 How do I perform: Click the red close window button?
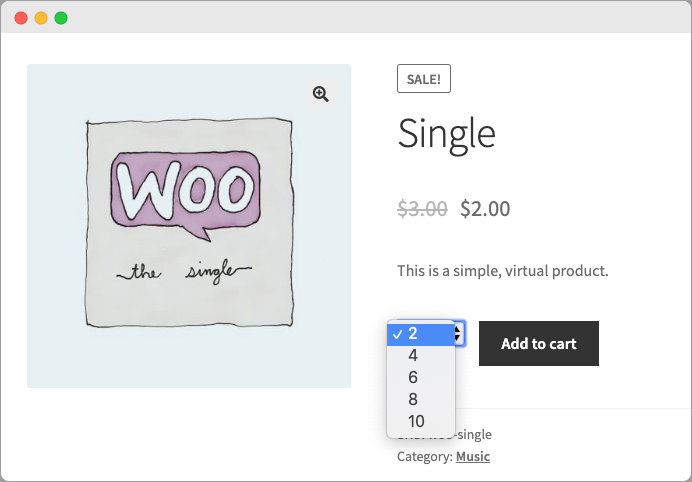pyautogui.click(x=21, y=18)
